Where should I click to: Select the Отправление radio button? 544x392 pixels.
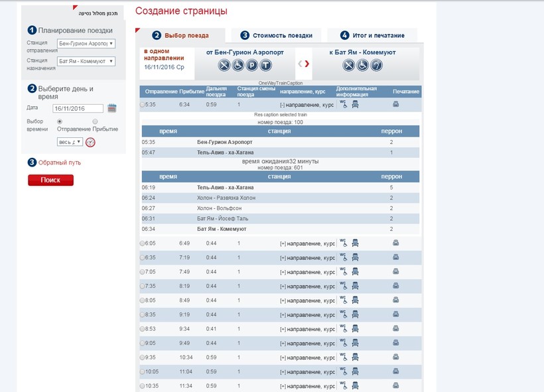click(x=60, y=121)
